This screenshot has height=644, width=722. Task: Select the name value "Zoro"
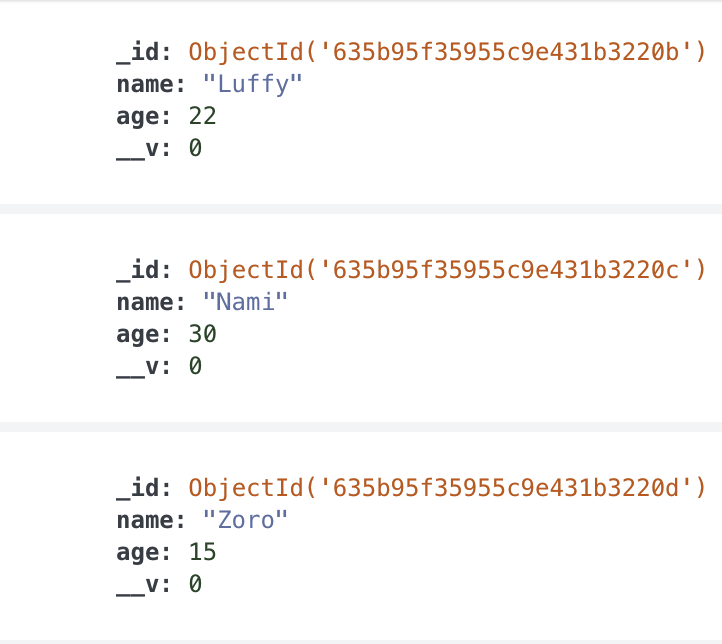pyautogui.click(x=245, y=521)
